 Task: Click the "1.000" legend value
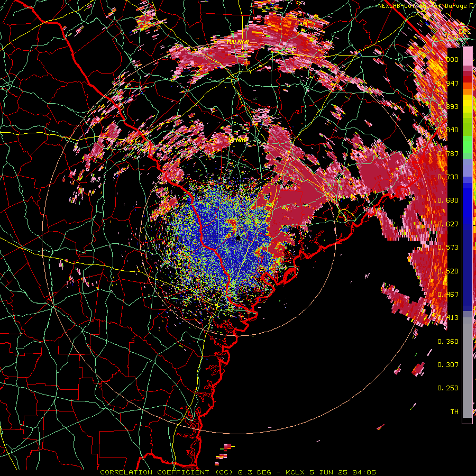448,59
